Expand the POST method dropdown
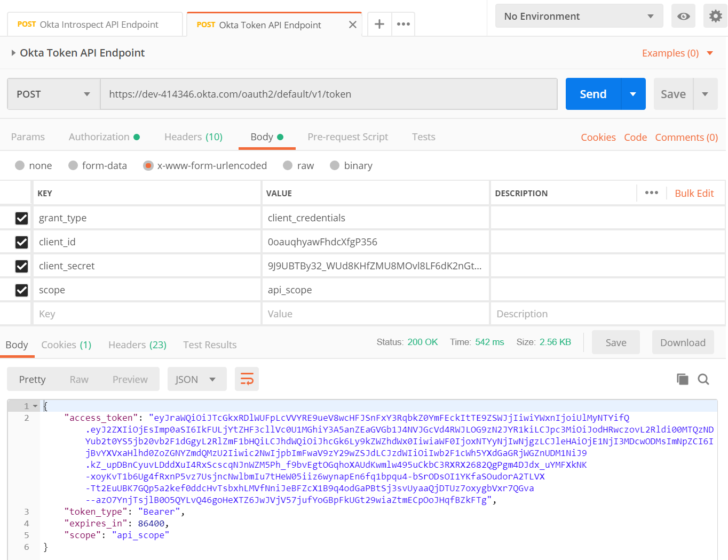The image size is (728, 560). [53, 94]
